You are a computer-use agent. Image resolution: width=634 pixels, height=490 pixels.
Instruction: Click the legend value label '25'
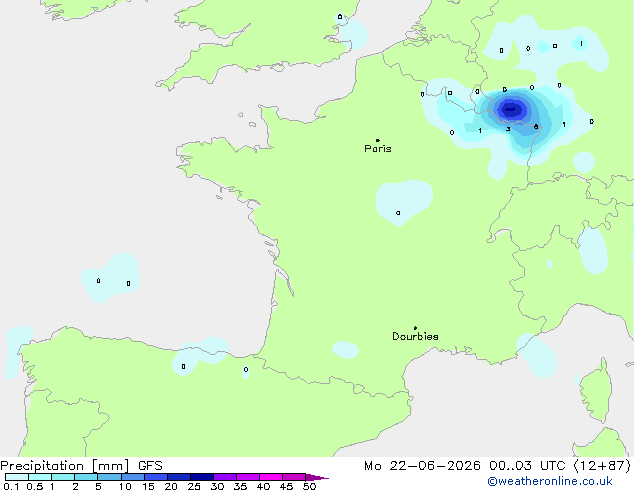pos(194,486)
